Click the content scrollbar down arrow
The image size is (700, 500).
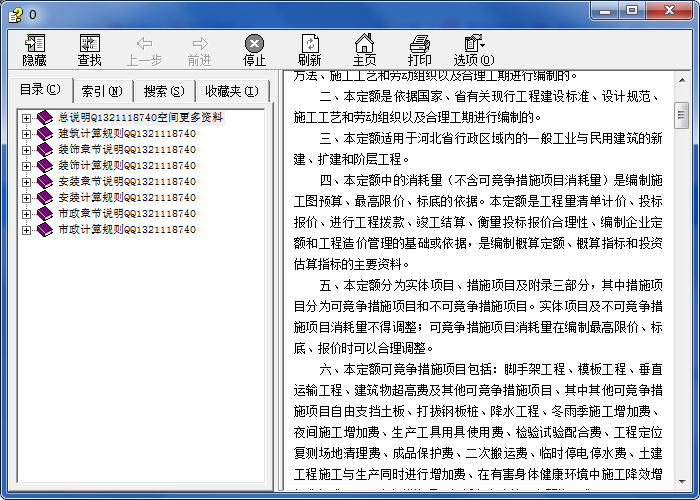[x=682, y=482]
